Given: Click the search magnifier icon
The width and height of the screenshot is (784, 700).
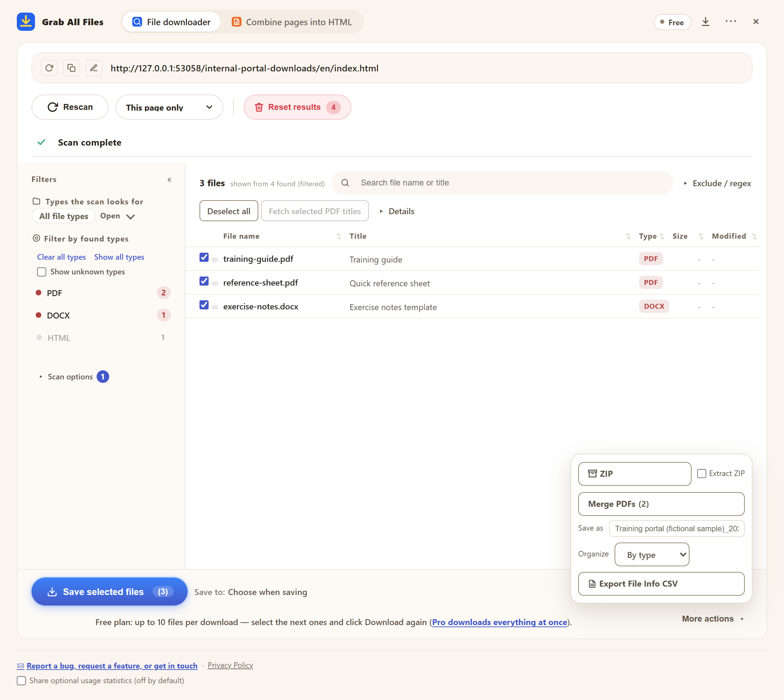Looking at the screenshot, I should (345, 183).
